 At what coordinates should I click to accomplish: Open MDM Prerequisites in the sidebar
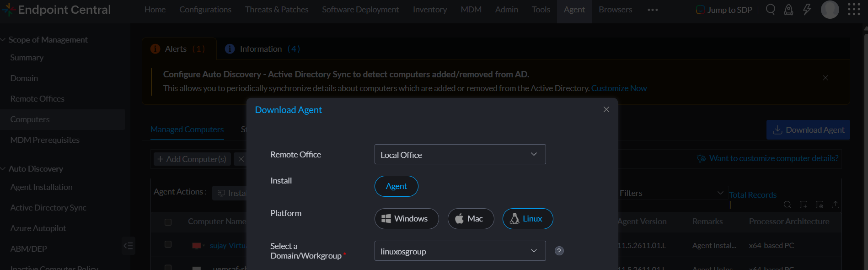(45, 140)
